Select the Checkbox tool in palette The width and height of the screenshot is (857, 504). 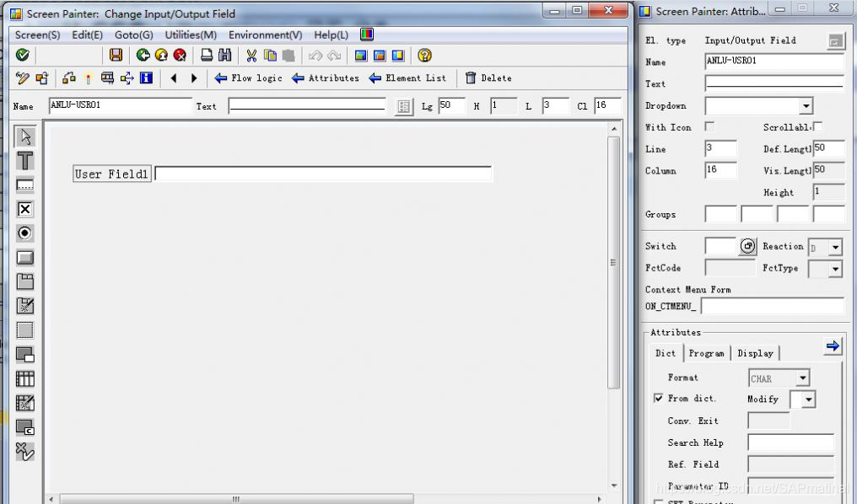[24, 209]
